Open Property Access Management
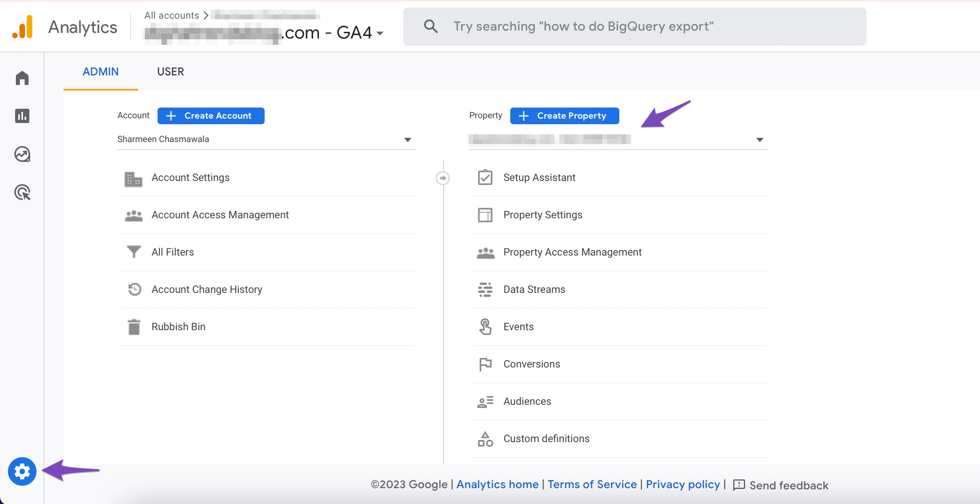 tap(572, 252)
